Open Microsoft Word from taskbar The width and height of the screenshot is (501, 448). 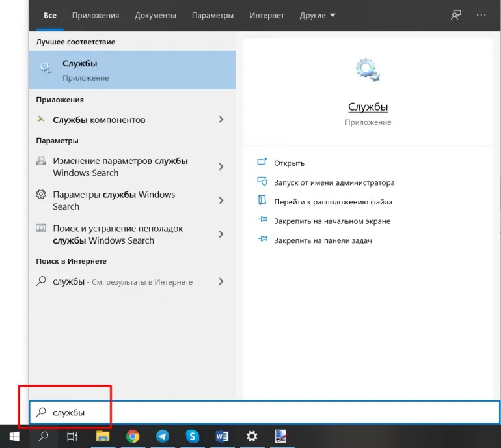tap(222, 436)
